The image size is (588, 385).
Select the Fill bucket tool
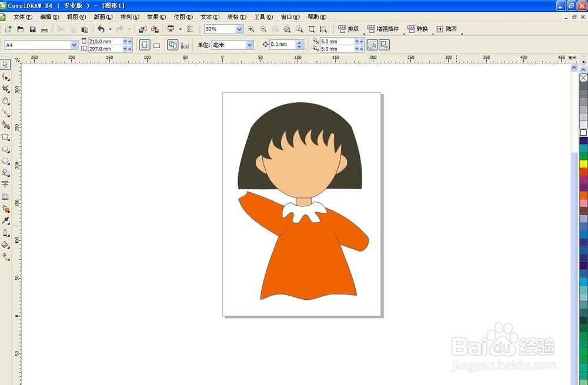[x=5, y=245]
